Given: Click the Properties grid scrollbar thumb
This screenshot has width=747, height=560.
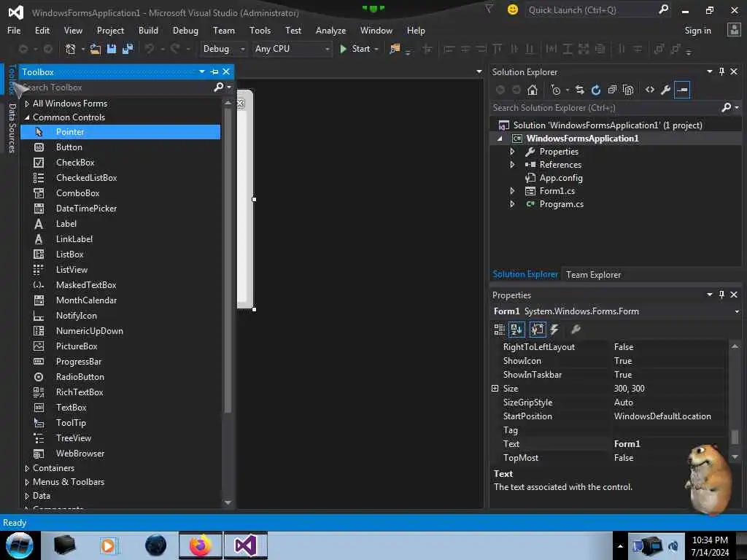Looking at the screenshot, I should point(735,437).
